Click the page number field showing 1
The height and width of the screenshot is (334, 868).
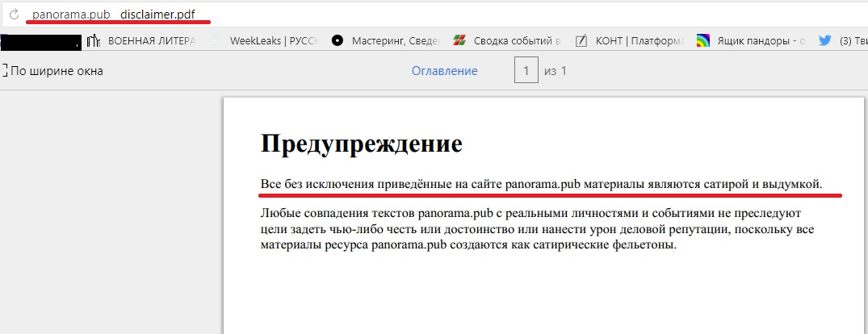click(x=526, y=71)
